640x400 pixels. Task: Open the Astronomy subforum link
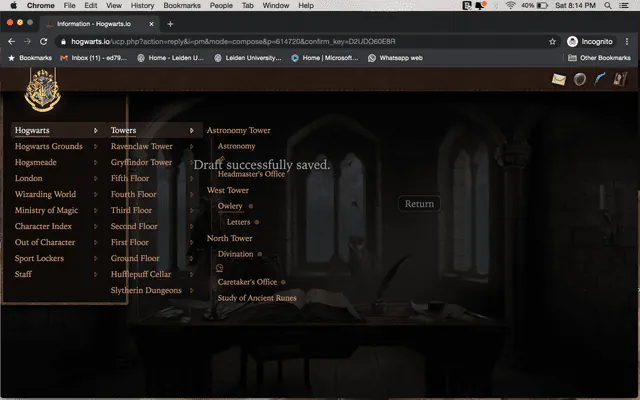coord(236,146)
